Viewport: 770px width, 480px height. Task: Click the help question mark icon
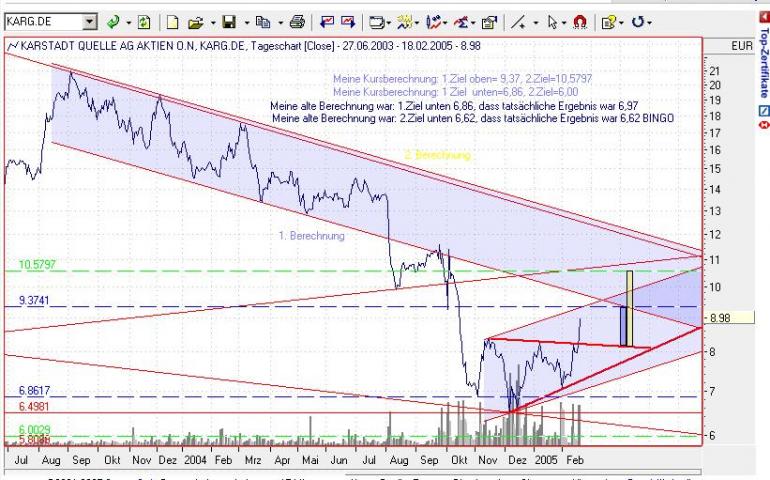tap(608, 22)
